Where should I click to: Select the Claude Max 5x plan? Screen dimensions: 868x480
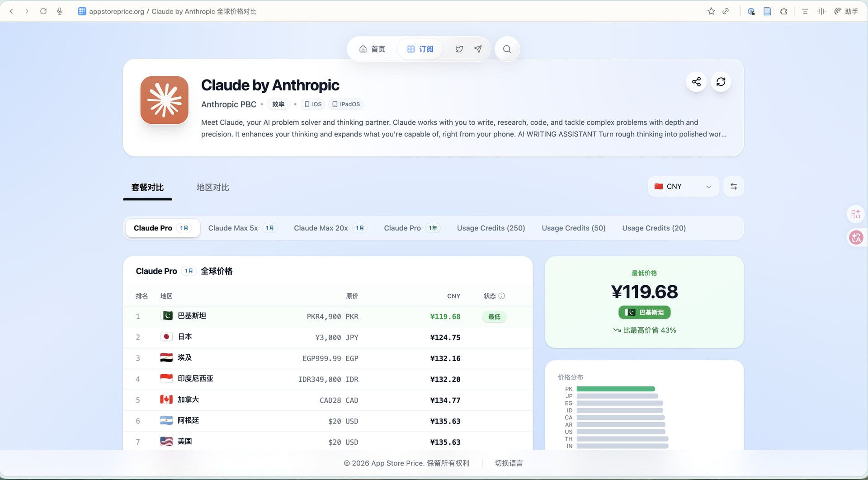coord(242,228)
